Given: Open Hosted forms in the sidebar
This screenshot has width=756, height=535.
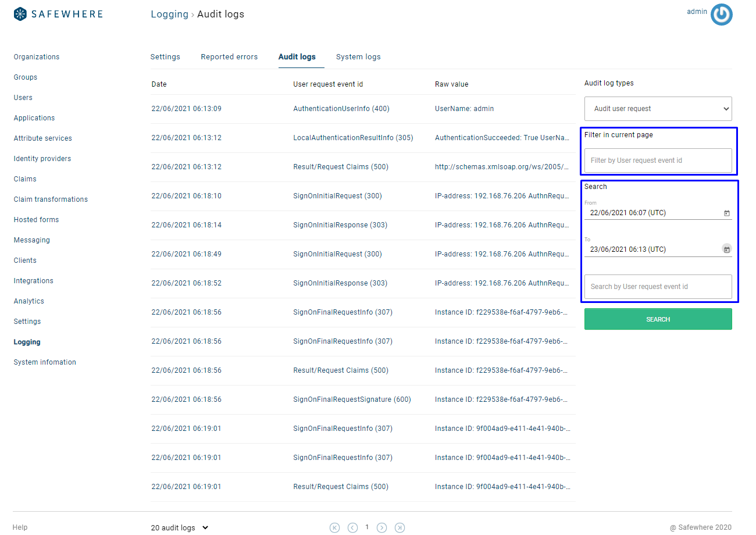Looking at the screenshot, I should tap(36, 220).
